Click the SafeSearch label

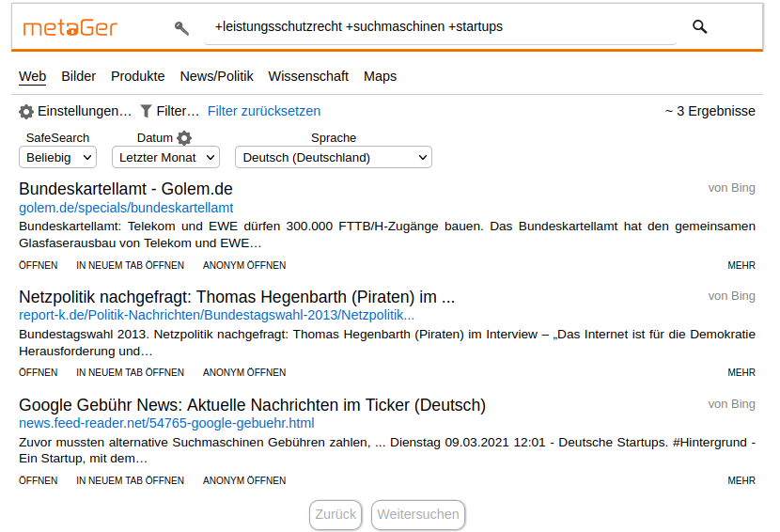point(57,138)
